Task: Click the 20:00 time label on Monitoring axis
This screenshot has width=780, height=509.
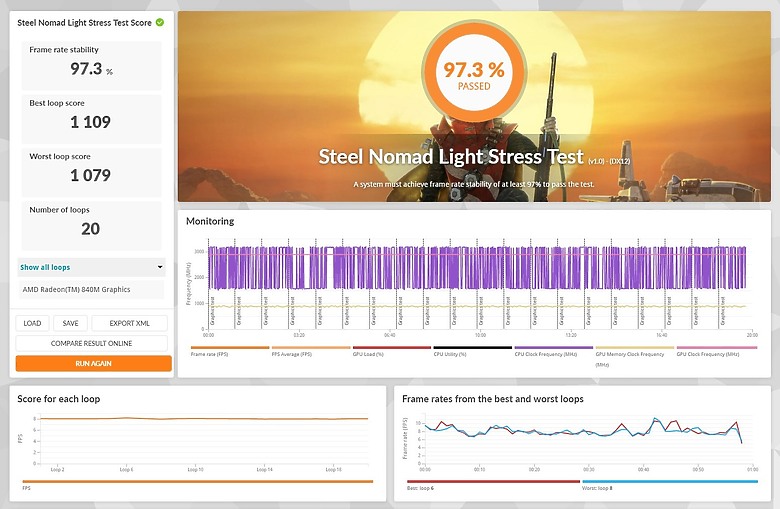Action: tap(752, 335)
